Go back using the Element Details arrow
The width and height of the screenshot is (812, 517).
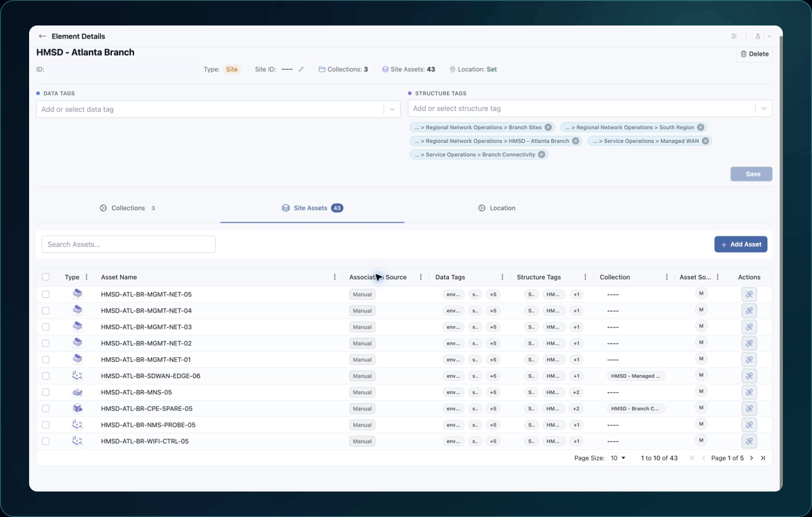pos(42,36)
